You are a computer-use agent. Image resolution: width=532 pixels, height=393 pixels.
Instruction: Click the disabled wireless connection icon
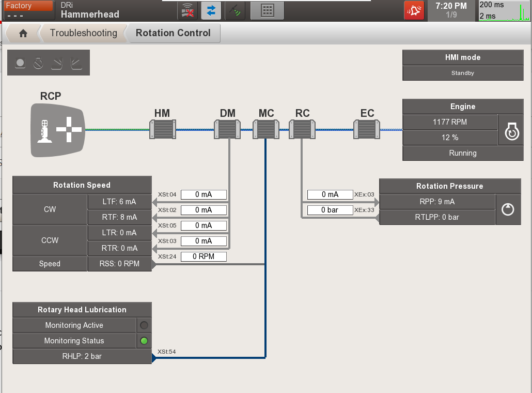point(187,10)
